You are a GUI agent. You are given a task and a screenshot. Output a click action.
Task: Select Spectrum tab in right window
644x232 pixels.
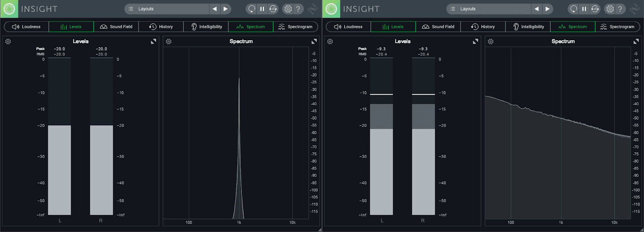[x=573, y=27]
